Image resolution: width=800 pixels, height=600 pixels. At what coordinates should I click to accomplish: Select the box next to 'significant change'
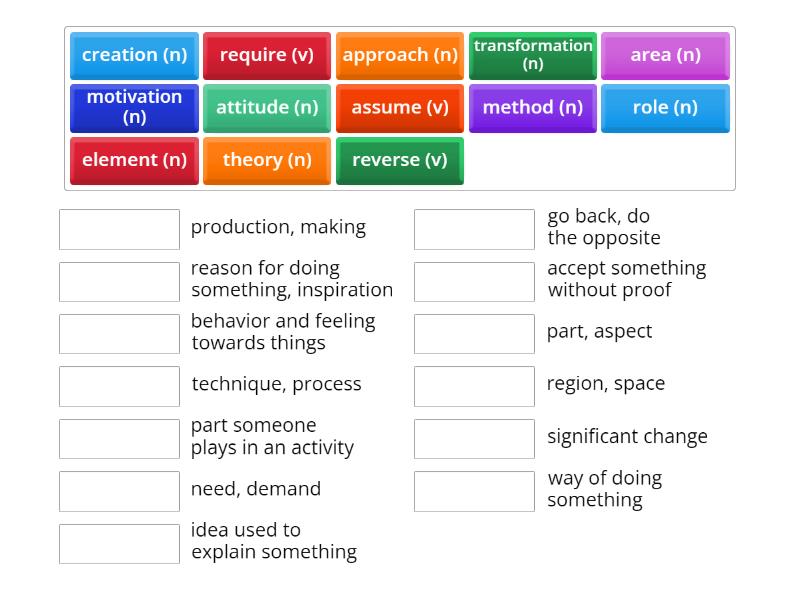click(x=474, y=438)
